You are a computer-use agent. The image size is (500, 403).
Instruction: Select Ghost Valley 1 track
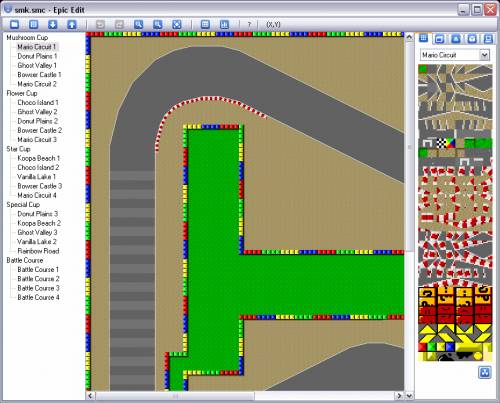tap(37, 65)
